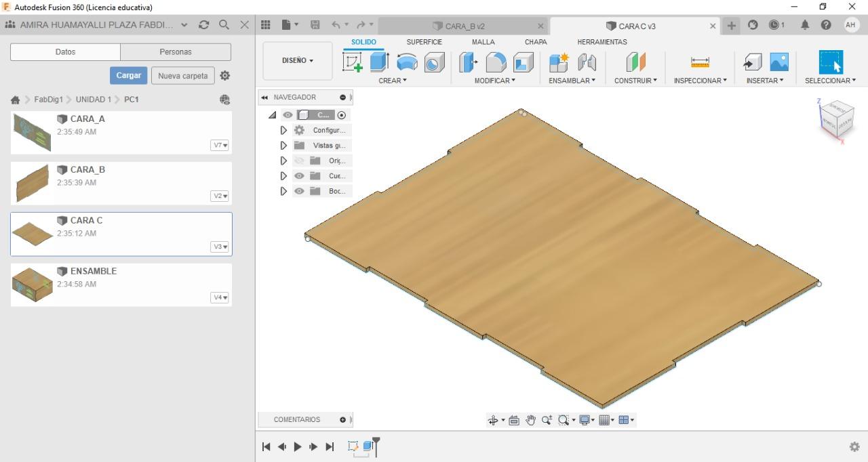Switch to the HERRAMIENTAS tab
The width and height of the screenshot is (868, 462).
coord(602,42)
